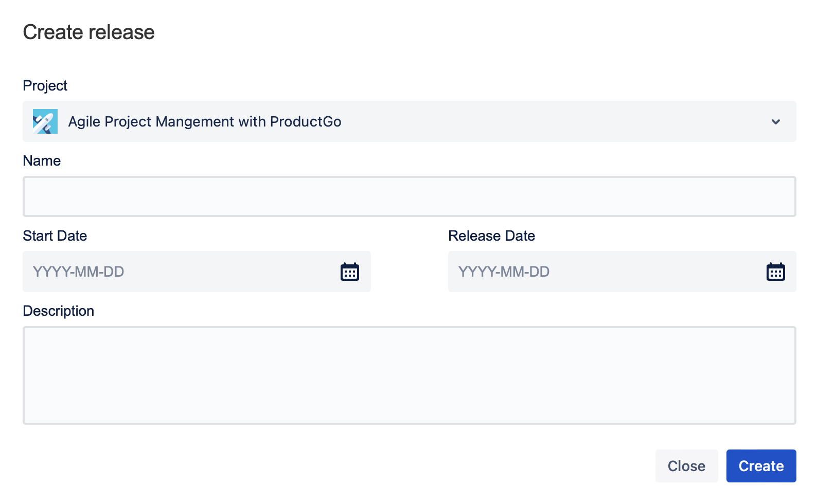Focus the Release Date YYYY-MM-DD field
Image resolution: width=817 pixels, height=504 pixels.
605,272
